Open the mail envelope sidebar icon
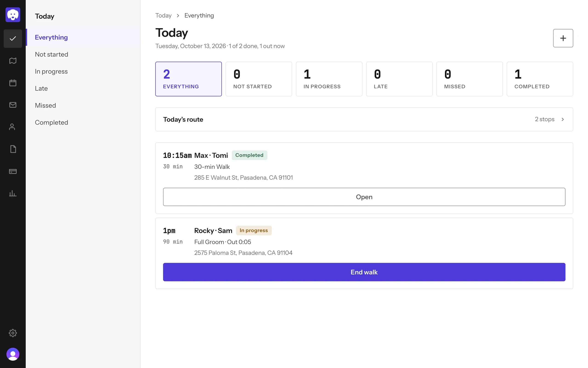This screenshot has height=368, width=588. click(13, 105)
